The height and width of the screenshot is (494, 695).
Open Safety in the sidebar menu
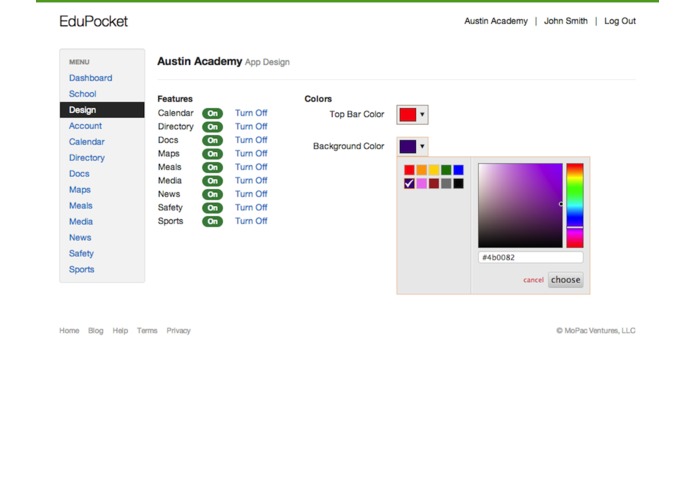(81, 253)
